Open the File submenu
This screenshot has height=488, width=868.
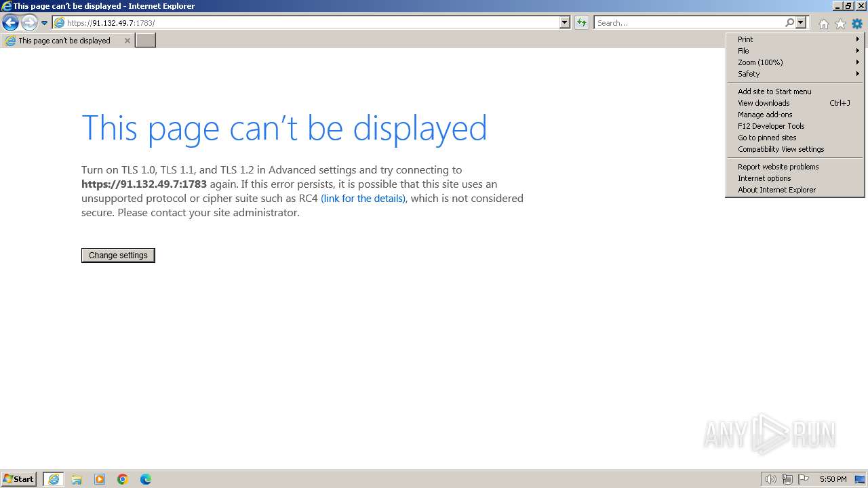coord(795,51)
